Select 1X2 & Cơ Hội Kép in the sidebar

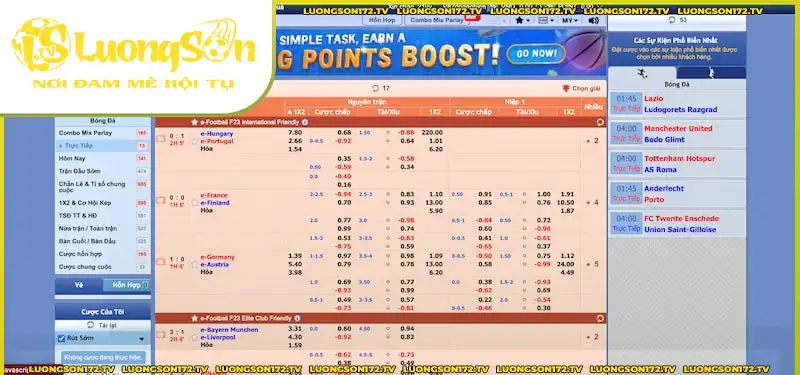103,203
